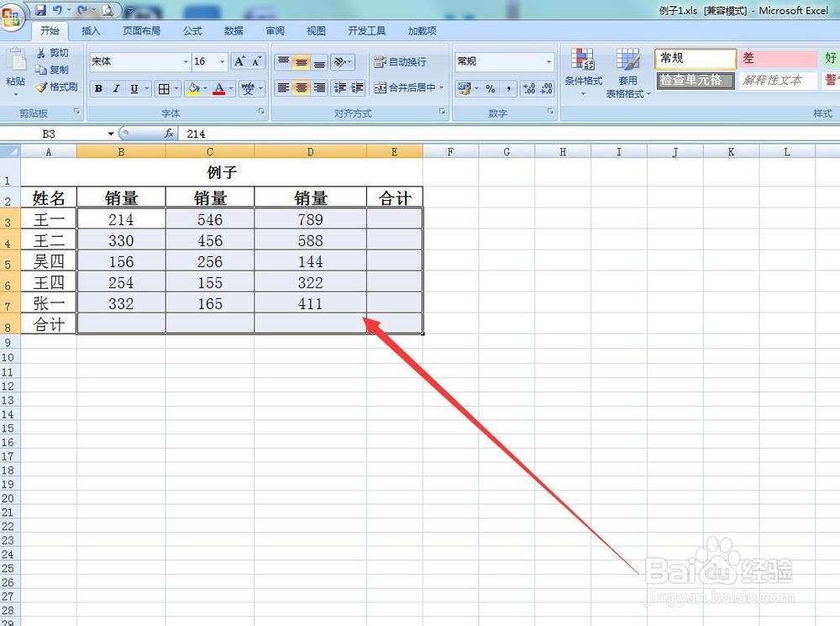Align text left
This screenshot has height=626, width=840.
point(284,88)
